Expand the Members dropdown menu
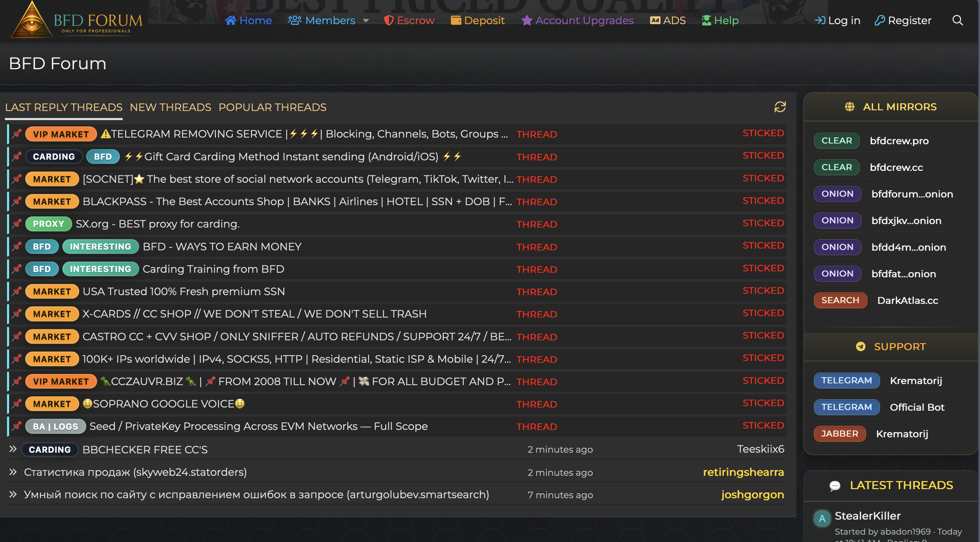This screenshot has height=542, width=980. 366,21
